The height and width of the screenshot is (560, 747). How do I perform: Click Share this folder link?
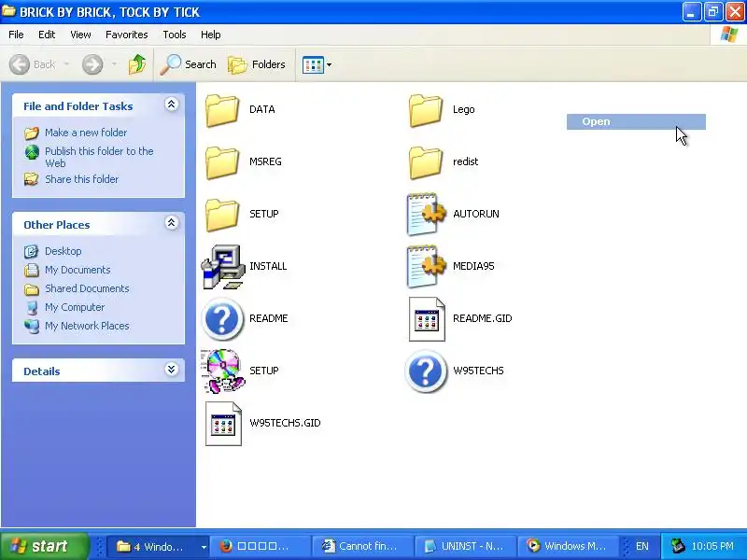click(81, 179)
